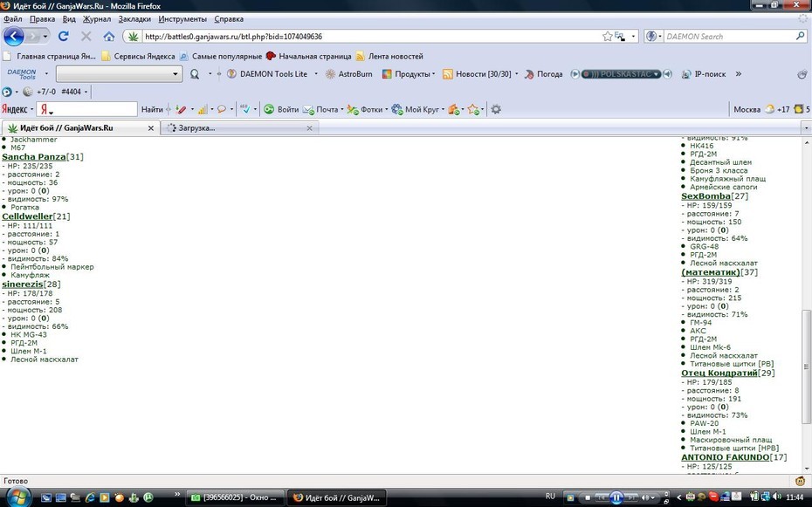Open Лента новостей bookmark
This screenshot has height=507, width=812.
[389, 57]
